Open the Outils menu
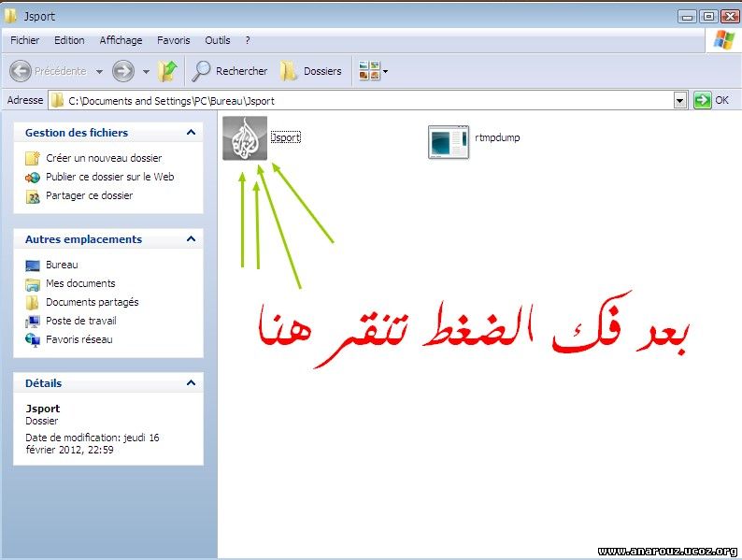The image size is (742, 560). pyautogui.click(x=217, y=40)
